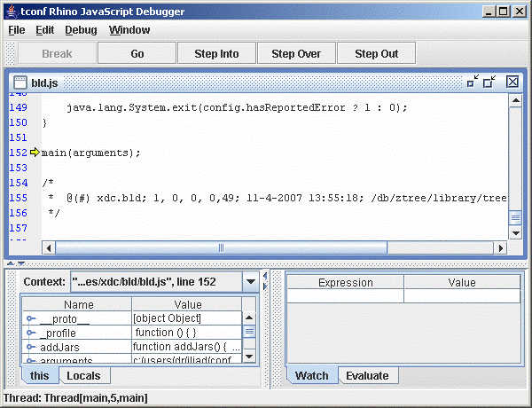The image size is (532, 408).
Task: Expand the __proto__ tree node
Action: (31, 318)
